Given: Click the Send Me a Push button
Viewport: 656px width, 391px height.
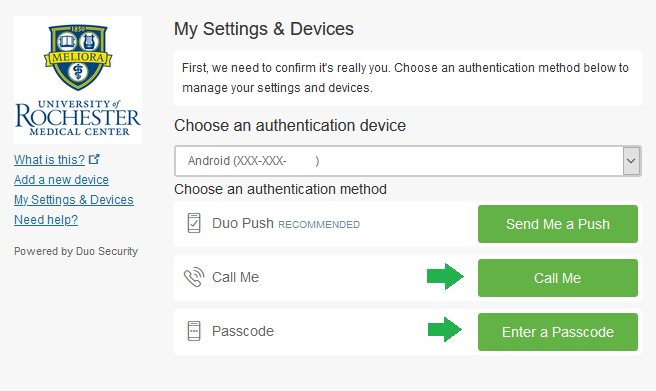Looking at the screenshot, I should point(558,224).
